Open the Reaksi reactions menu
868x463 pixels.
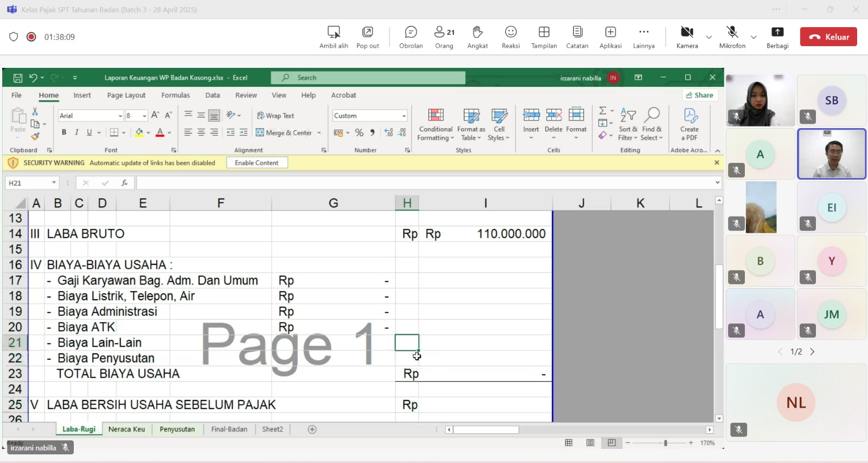pyautogui.click(x=510, y=37)
